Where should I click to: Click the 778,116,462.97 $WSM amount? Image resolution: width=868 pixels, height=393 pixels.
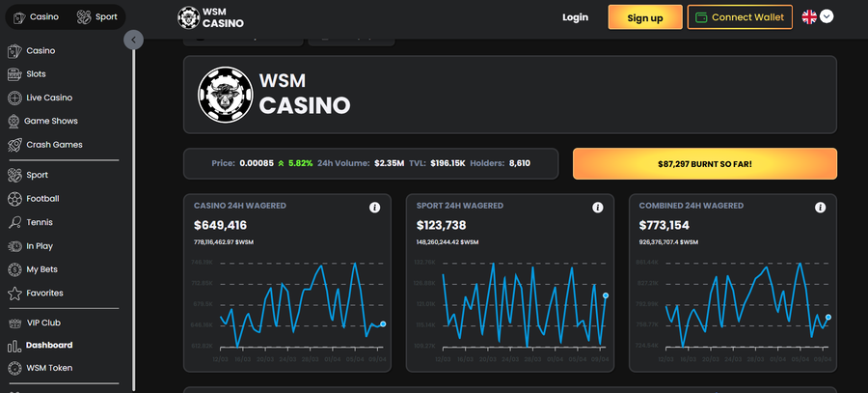pos(224,242)
